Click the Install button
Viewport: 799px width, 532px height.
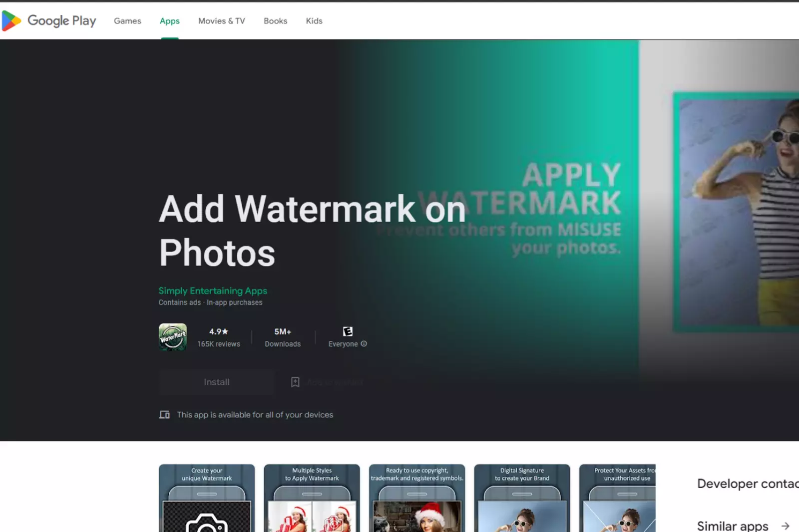coord(217,382)
